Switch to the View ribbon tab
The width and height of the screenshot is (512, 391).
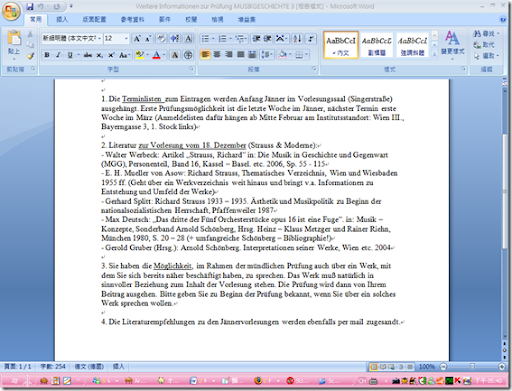217,20
